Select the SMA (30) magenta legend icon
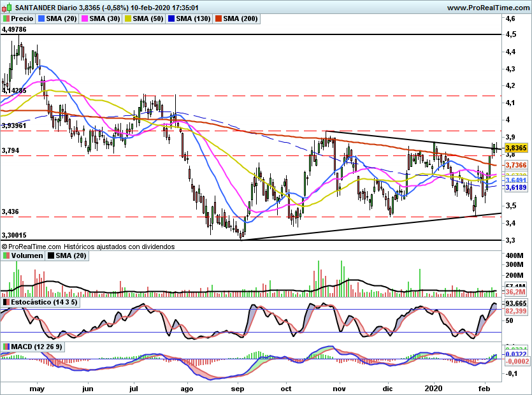This screenshot has height=395, width=532. pyautogui.click(x=85, y=18)
